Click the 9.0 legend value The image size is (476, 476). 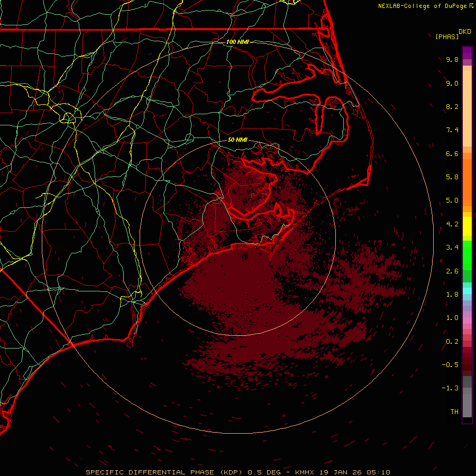tap(452, 83)
